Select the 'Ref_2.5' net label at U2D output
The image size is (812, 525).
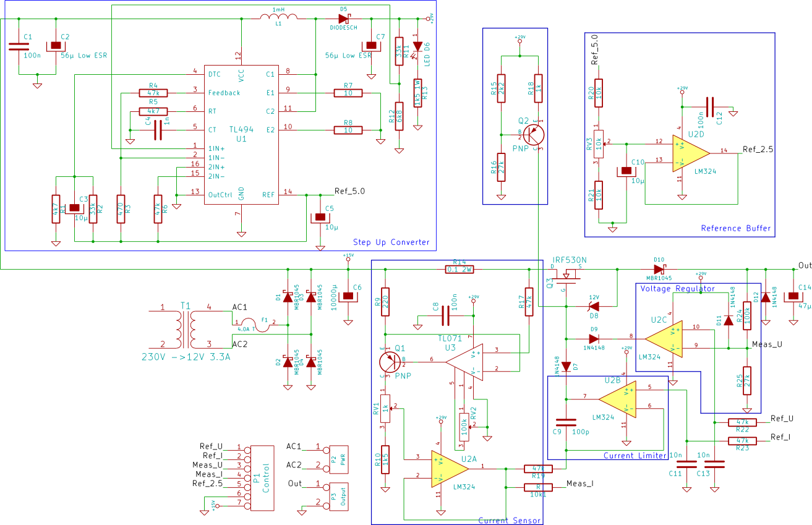pyautogui.click(x=759, y=149)
